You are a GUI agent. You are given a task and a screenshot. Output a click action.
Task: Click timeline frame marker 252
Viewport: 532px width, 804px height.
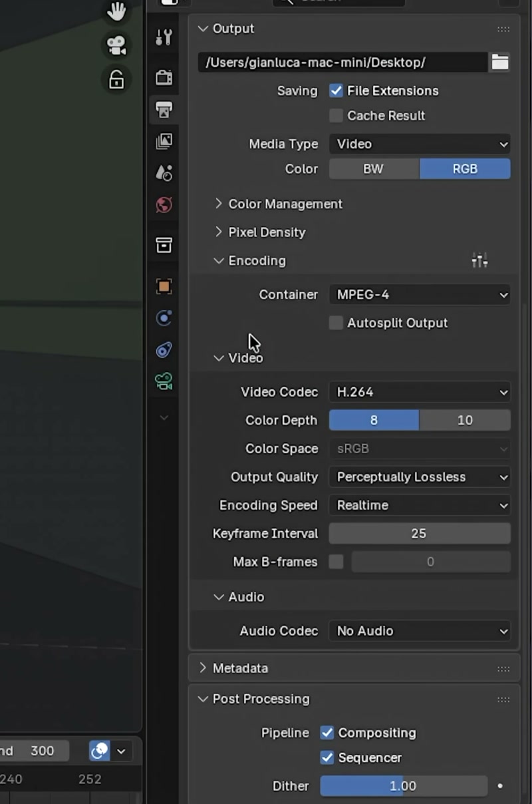click(x=90, y=779)
